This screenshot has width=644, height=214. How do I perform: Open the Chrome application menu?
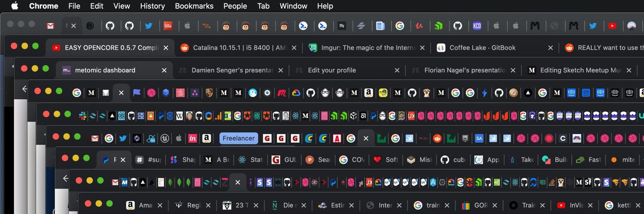[x=43, y=6]
